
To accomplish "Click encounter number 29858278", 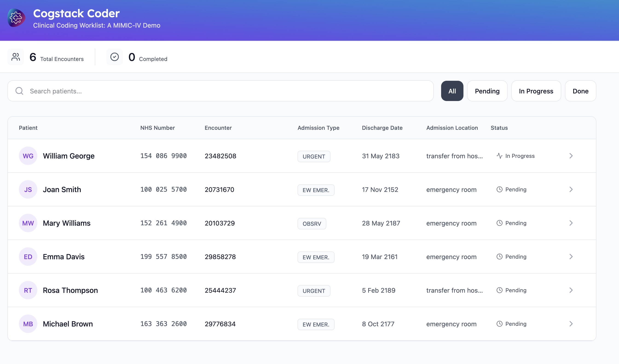I will 220,257.
